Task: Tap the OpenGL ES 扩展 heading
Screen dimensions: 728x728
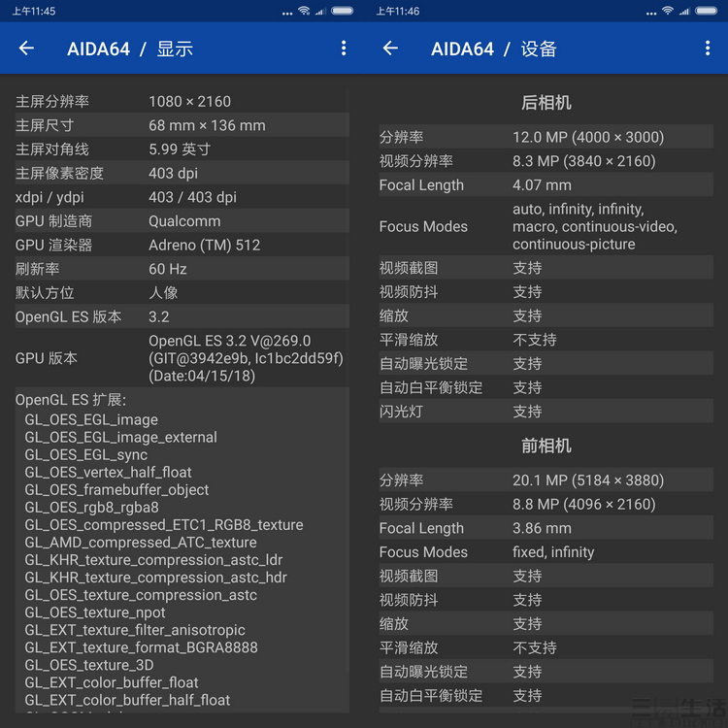Action: [x=71, y=400]
